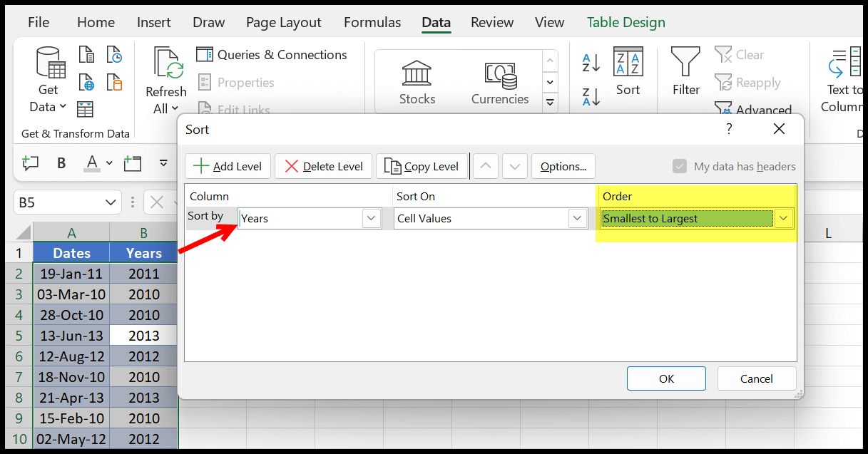Switch to the Formulas tab
This screenshot has height=454, width=868.
(x=372, y=22)
